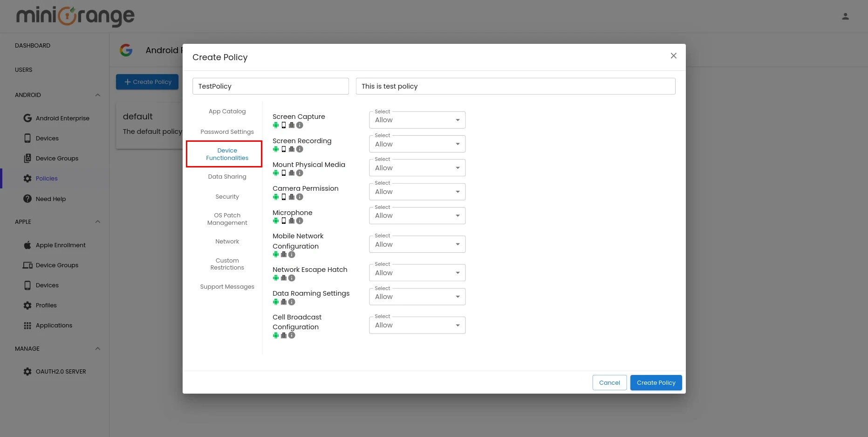Open Need Help via question mark icon
This screenshot has height=437, width=868.
[27, 199]
